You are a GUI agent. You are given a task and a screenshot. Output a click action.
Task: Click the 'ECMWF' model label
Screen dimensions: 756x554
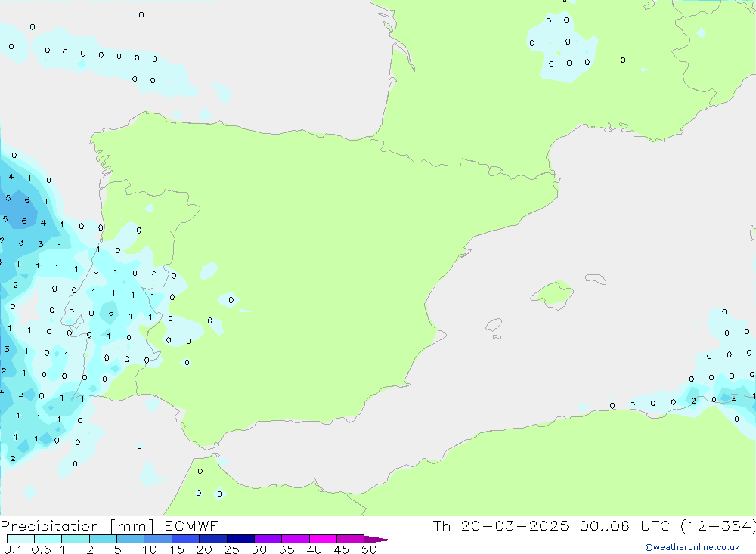pos(191,525)
